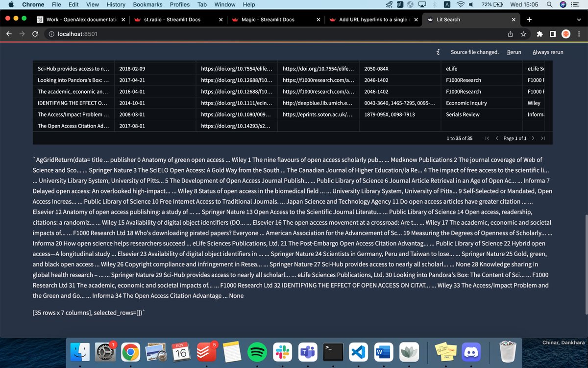Click the Streamlit running status icon
Screen dimensions: 588x368
pyautogui.click(x=438, y=52)
